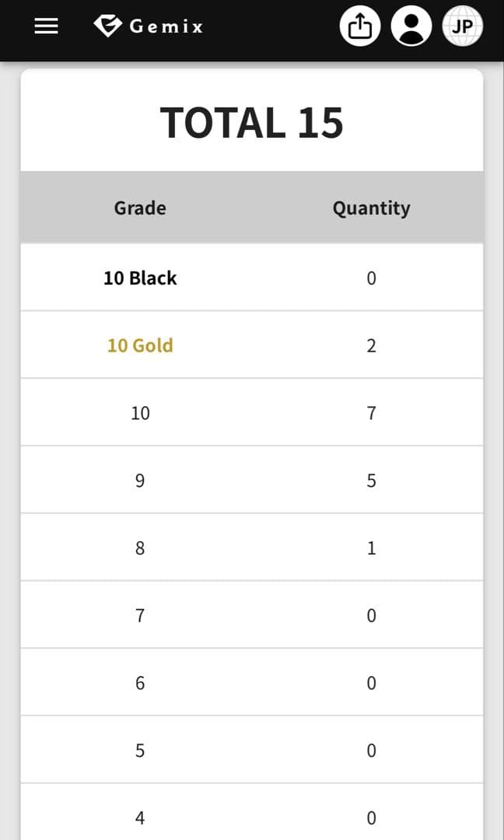Click the Gemix diamond logo
Image resolution: width=504 pixels, height=840 pixels.
coord(107,26)
